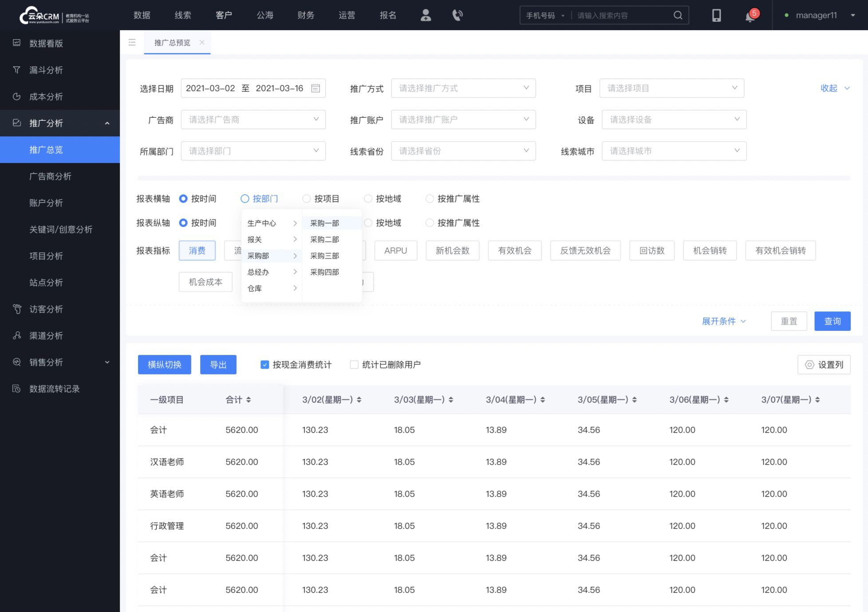The height and width of the screenshot is (612, 868).
Task: Click the 重置 reset button
Action: 789,321
